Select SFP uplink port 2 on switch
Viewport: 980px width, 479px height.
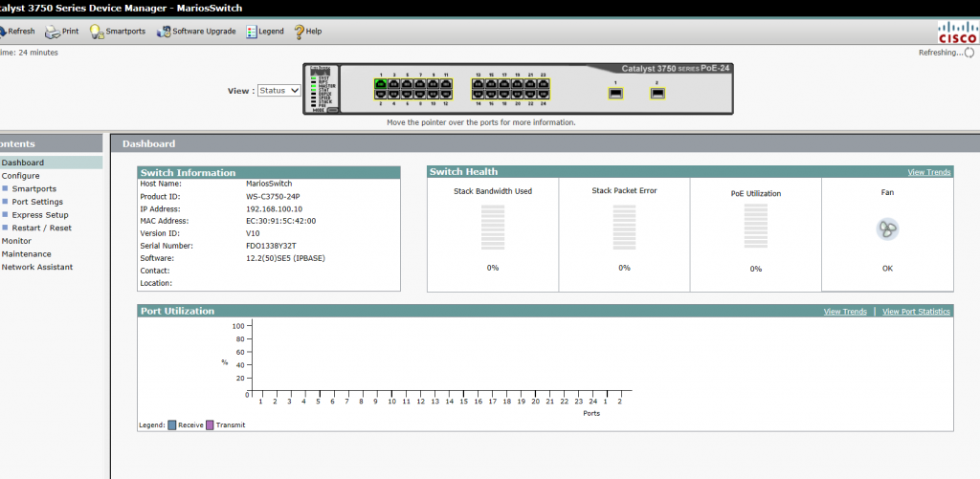657,93
